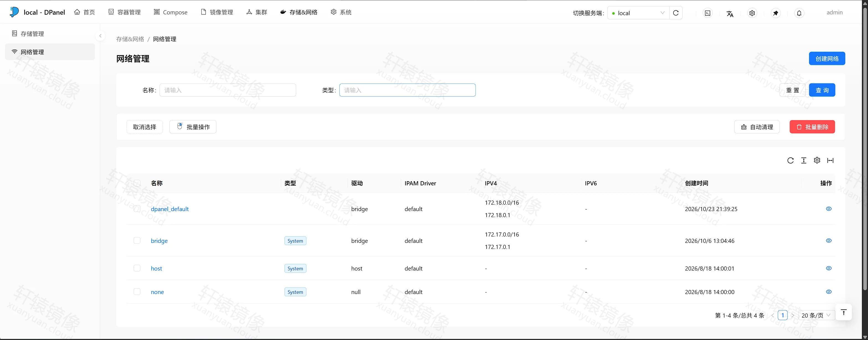This screenshot has width=868, height=340.
Task: Open the terminal console icon
Action: point(708,13)
